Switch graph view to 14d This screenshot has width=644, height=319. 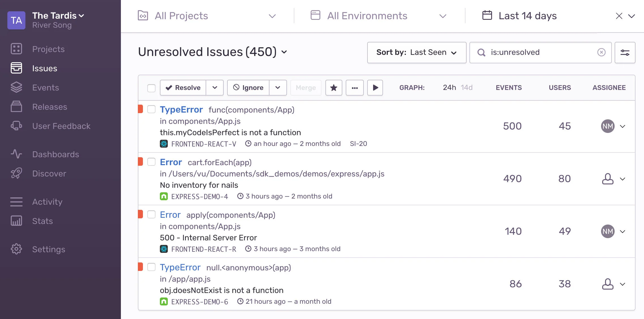[x=467, y=87]
